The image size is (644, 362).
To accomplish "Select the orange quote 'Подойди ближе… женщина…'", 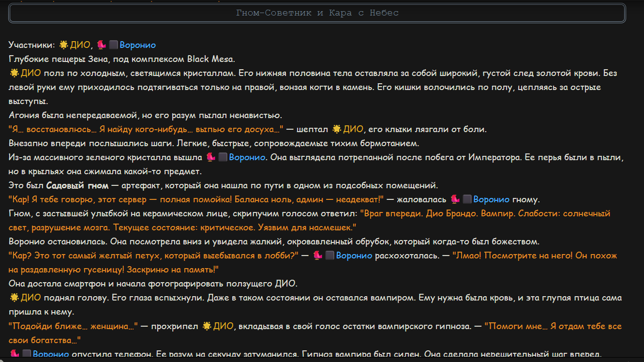I will [x=74, y=326].
